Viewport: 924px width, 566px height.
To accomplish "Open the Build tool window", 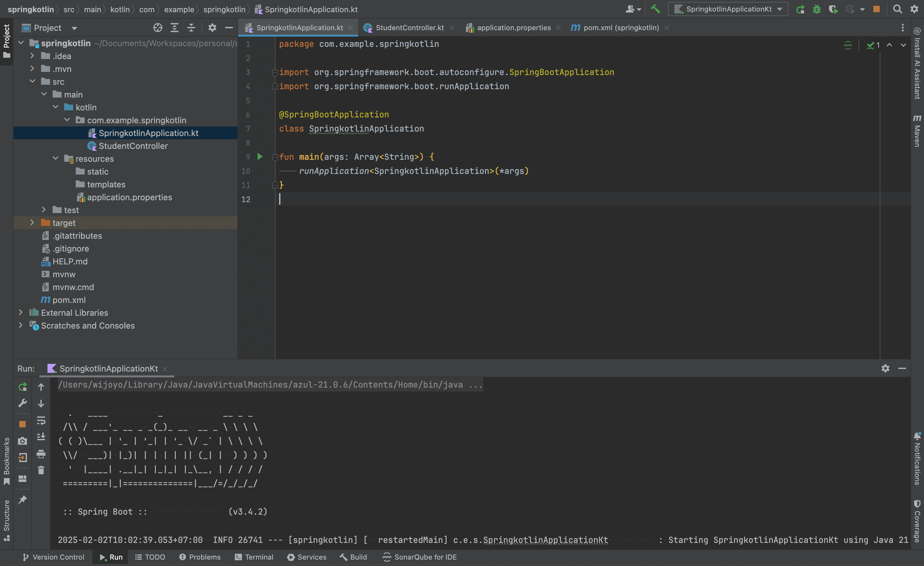I will [353, 557].
